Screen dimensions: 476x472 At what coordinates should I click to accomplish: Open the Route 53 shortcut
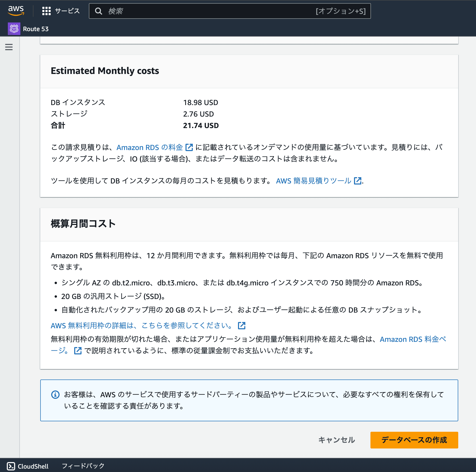tap(36, 29)
